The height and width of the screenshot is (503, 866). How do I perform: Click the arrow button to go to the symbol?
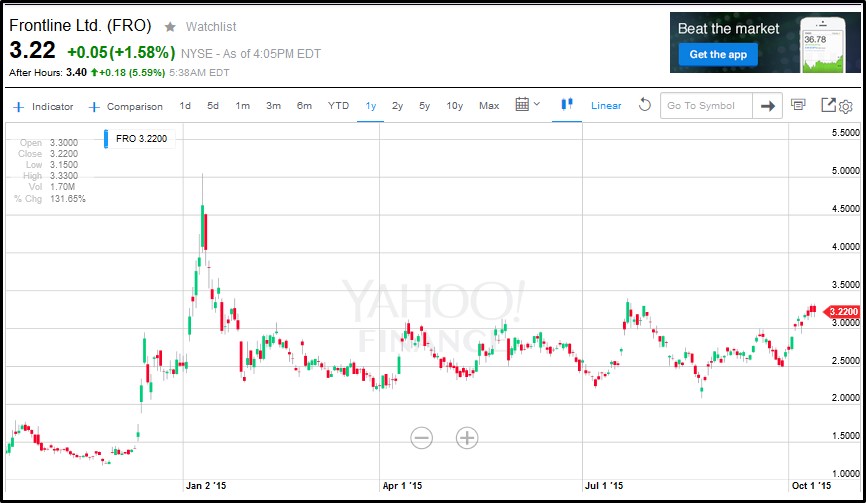point(768,105)
